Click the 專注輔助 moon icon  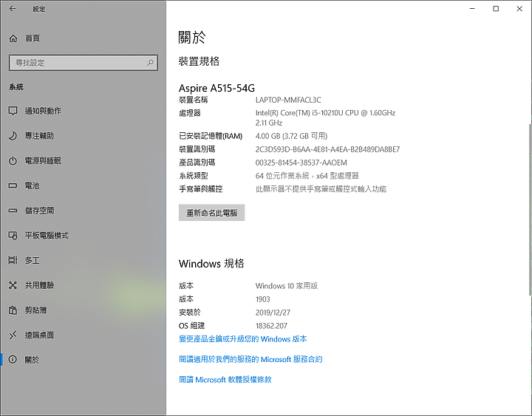coord(13,136)
